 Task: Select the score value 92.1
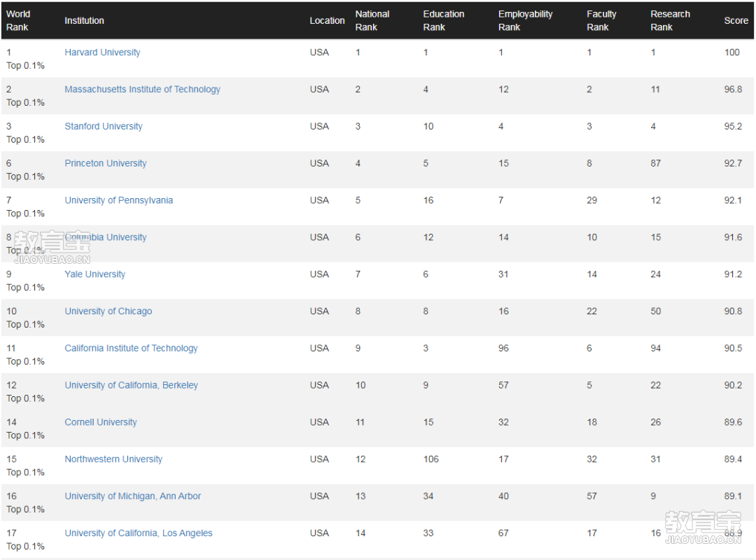click(733, 200)
